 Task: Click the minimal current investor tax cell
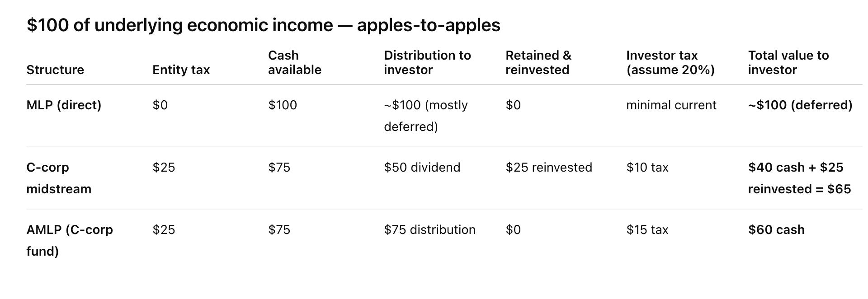pos(671,105)
